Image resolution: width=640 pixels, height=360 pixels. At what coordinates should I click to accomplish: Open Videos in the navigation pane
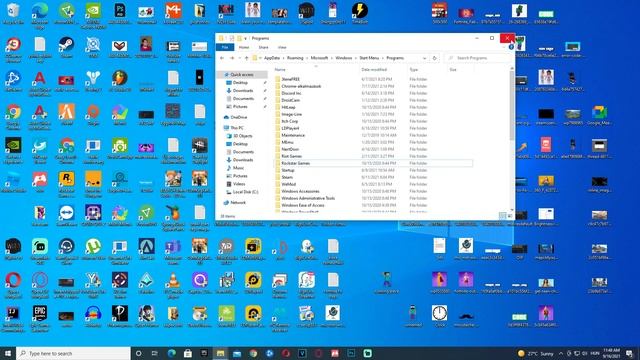point(239,184)
